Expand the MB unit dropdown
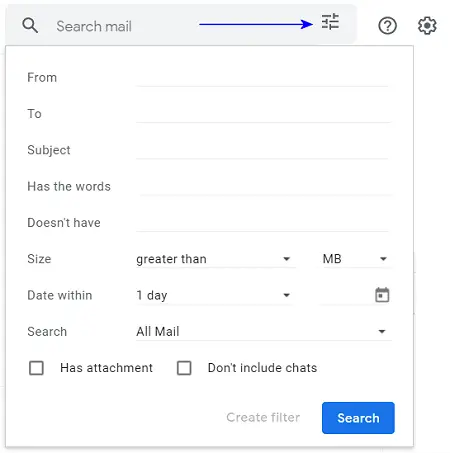 pyautogui.click(x=356, y=259)
